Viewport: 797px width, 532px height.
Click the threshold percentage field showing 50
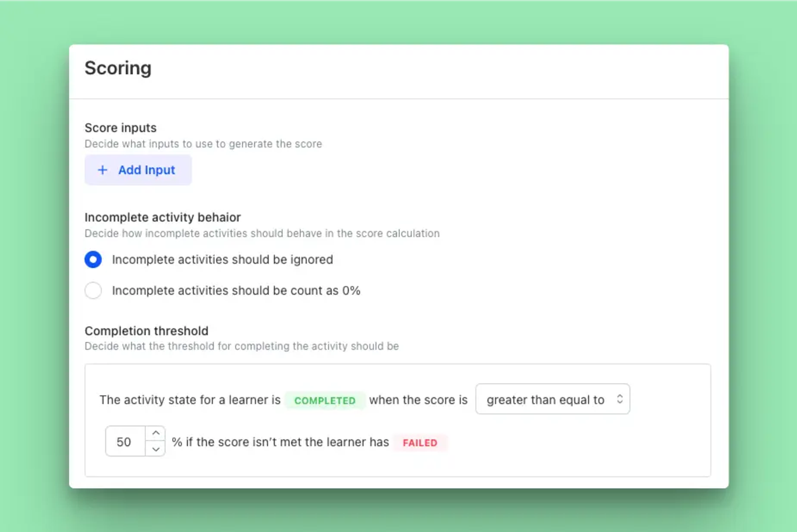click(126, 441)
